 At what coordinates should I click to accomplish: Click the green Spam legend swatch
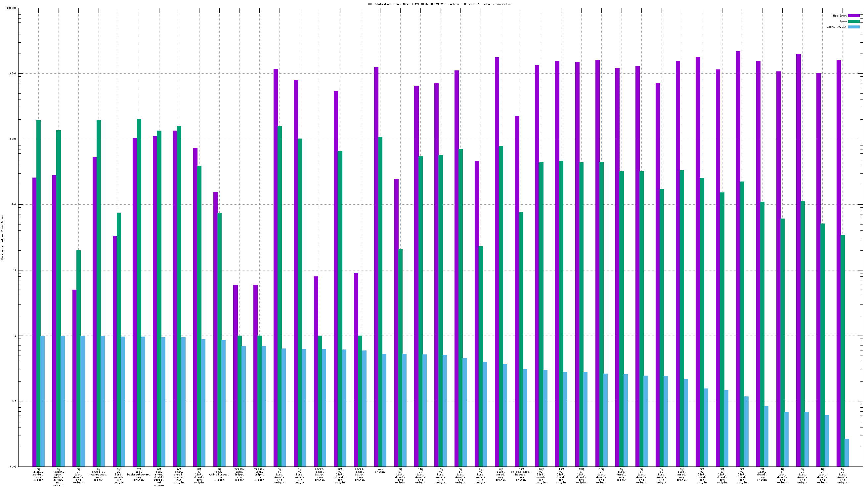(853, 21)
